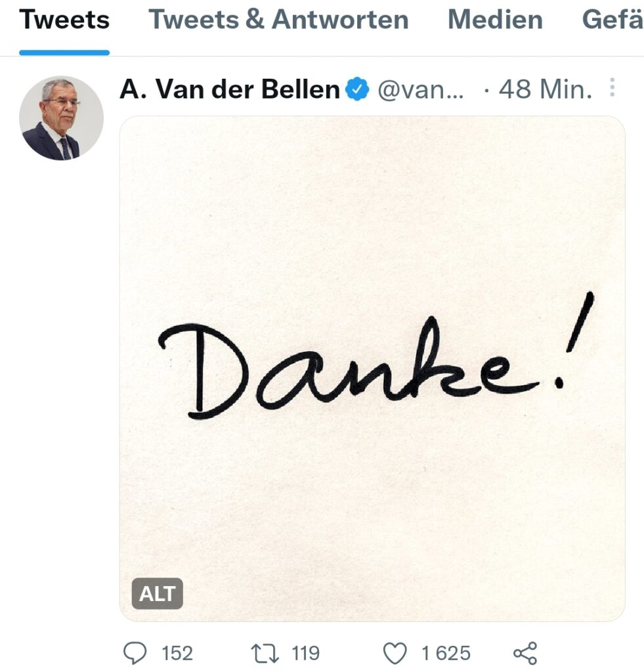Select the Medien tab
The height and width of the screenshot is (672, 644).
pos(495,20)
